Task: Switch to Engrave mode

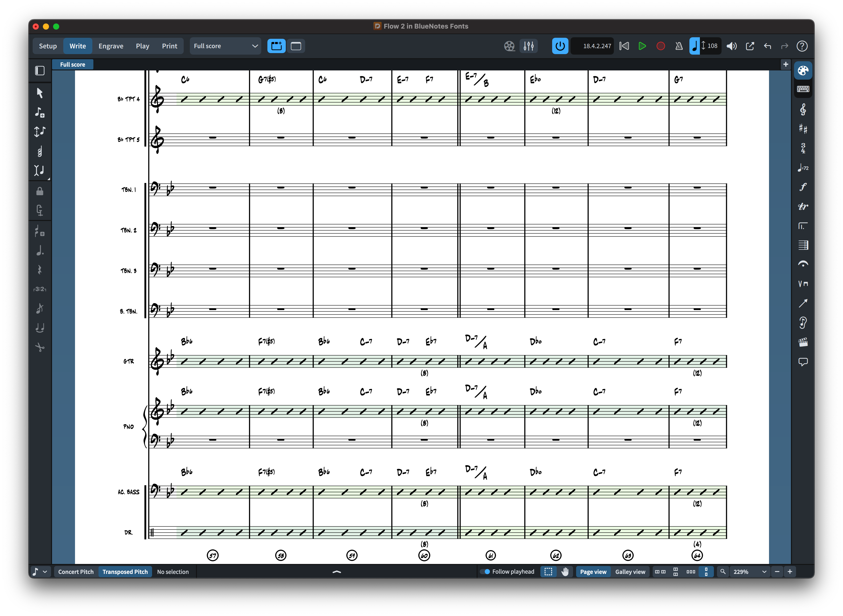Action: point(111,46)
